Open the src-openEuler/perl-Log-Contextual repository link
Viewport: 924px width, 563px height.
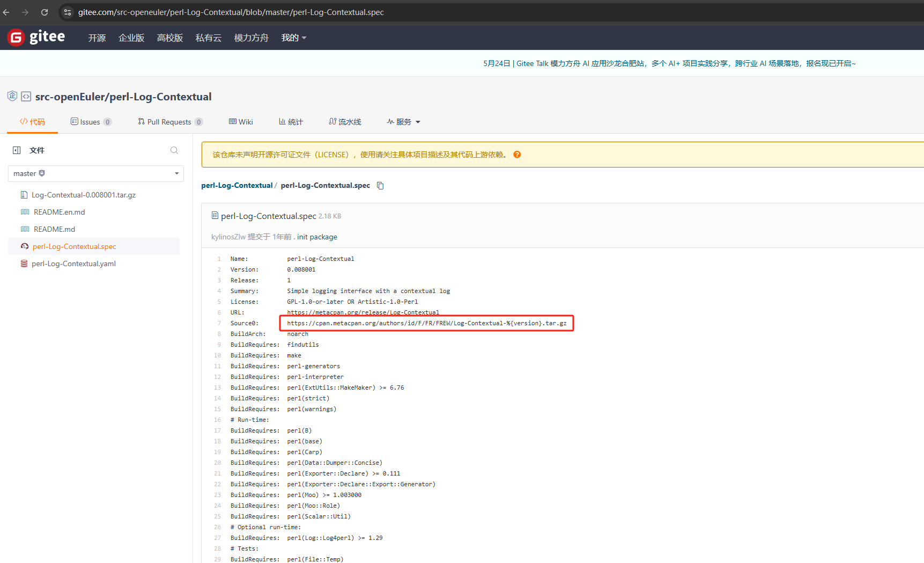(123, 97)
